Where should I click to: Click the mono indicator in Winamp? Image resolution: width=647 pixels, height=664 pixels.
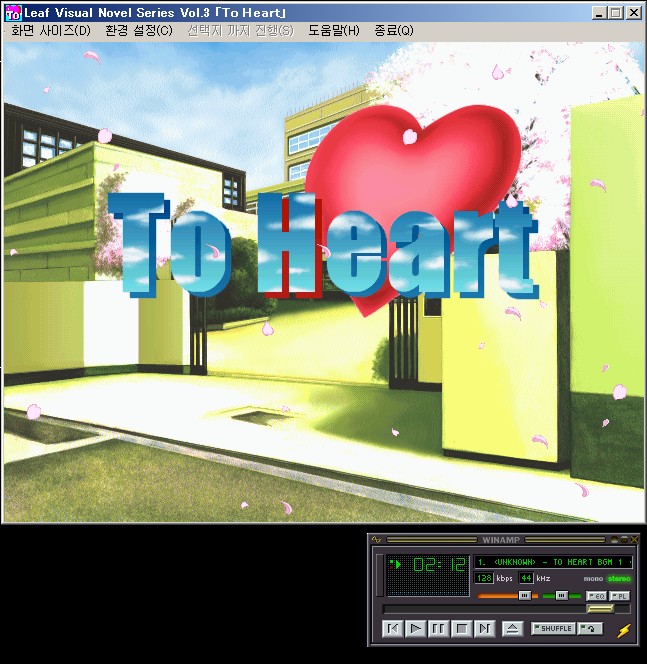[593, 578]
